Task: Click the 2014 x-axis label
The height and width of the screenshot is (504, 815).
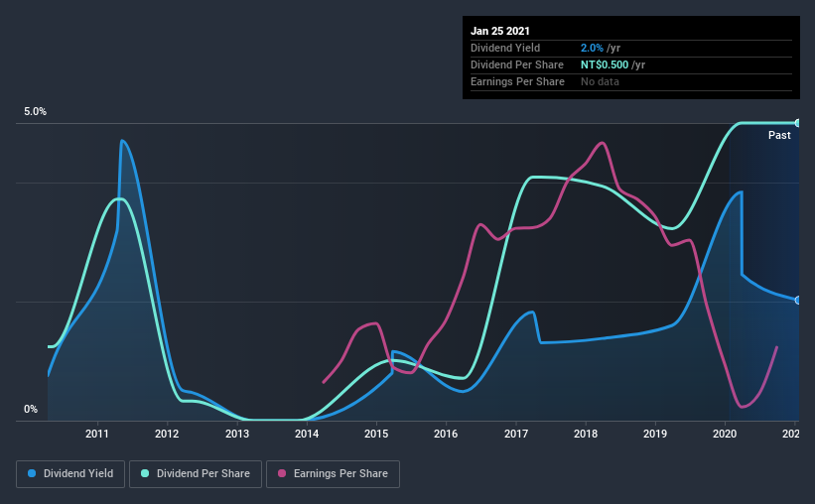Action: point(307,434)
